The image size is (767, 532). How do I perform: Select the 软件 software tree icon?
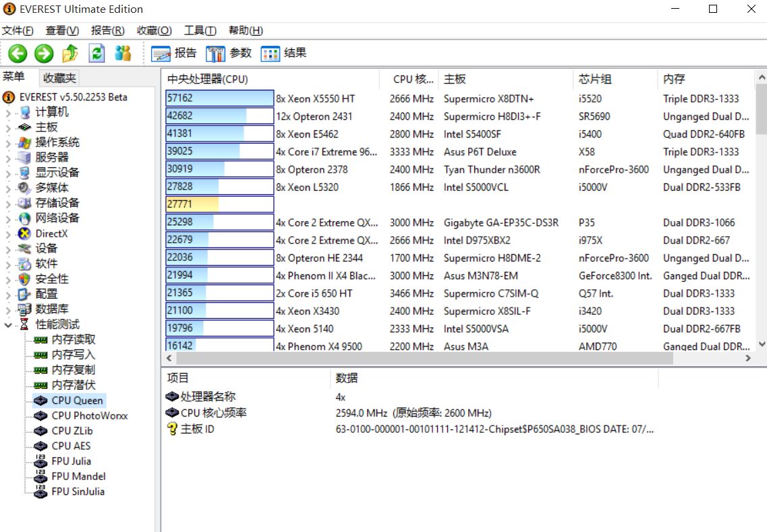24,264
